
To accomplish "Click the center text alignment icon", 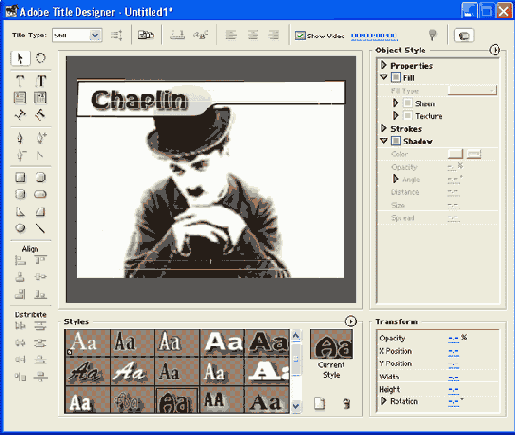I will coord(253,35).
